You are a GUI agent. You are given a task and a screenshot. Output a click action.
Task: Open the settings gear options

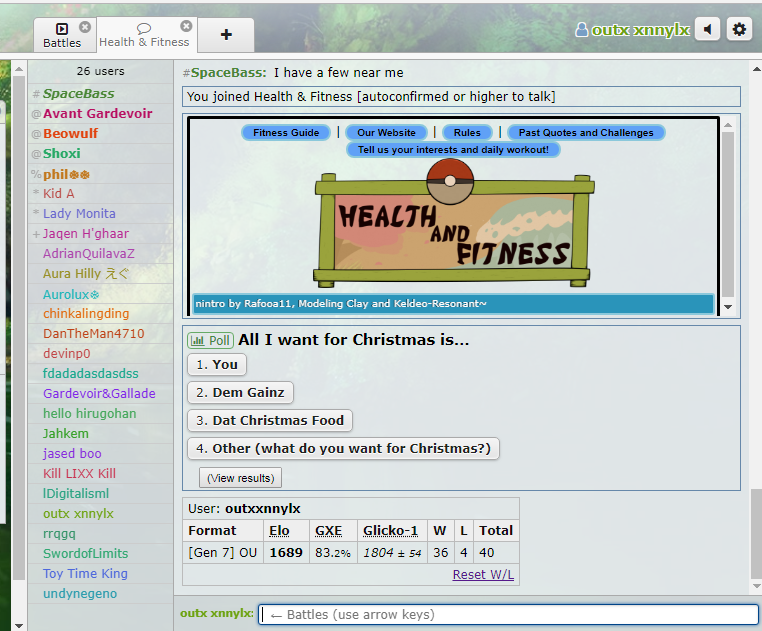coord(739,30)
